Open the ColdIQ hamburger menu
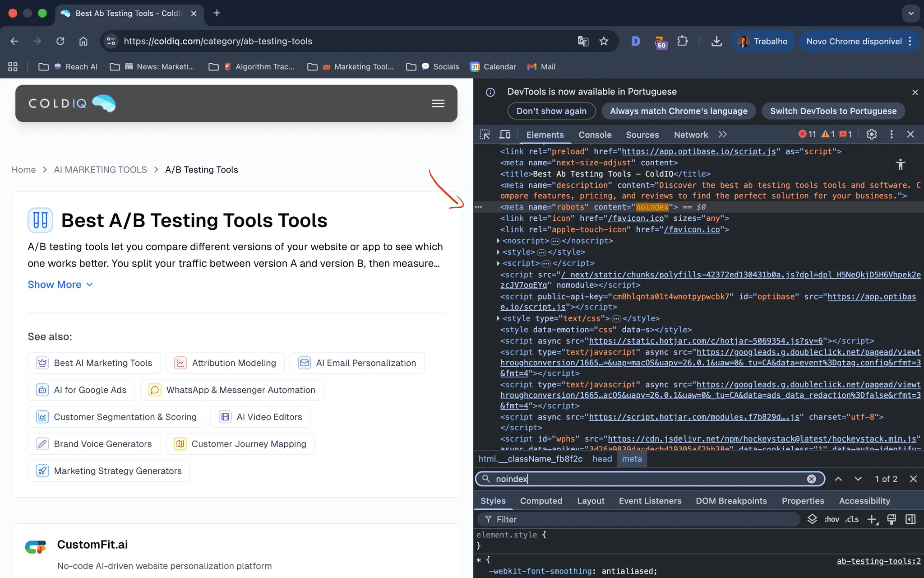Image resolution: width=924 pixels, height=578 pixels. click(x=438, y=103)
